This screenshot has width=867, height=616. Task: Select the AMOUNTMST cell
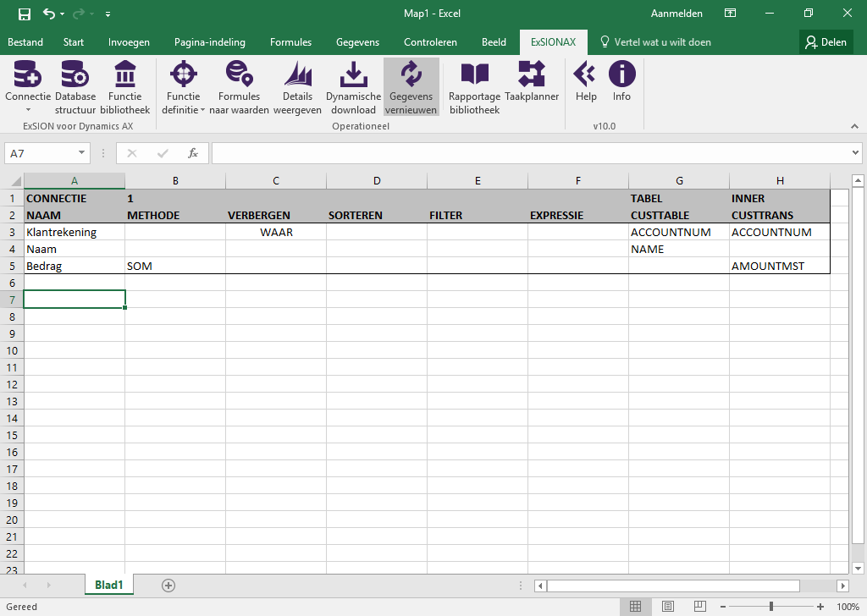coord(780,266)
